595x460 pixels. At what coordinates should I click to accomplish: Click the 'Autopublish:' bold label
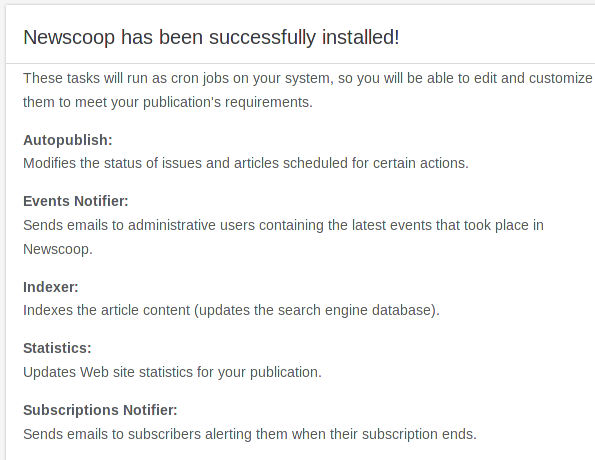(68, 140)
